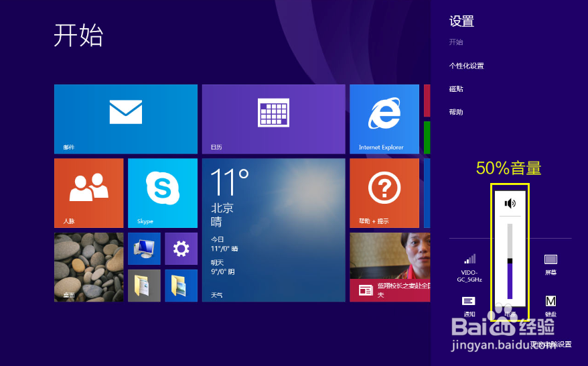The image size is (588, 366).
Task: Click today's forecast 11°/0° 晴 text
Action: pos(224,249)
